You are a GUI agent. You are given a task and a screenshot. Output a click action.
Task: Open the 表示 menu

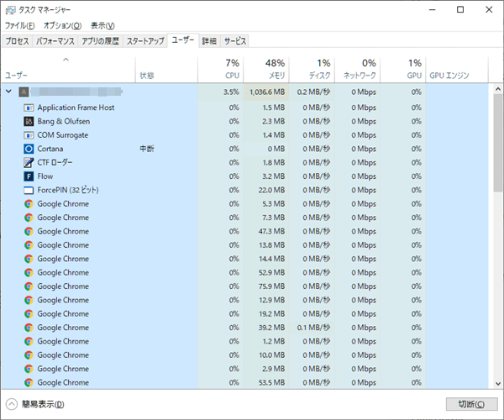click(102, 25)
